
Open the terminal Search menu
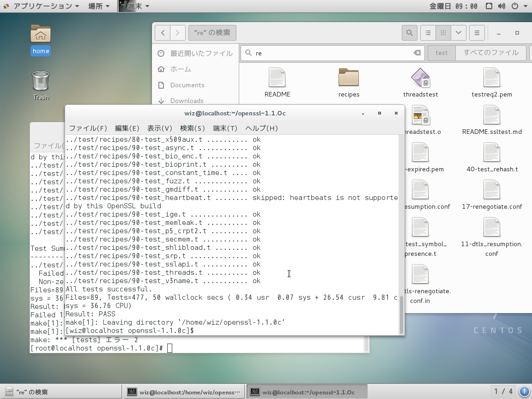pyautogui.click(x=193, y=128)
